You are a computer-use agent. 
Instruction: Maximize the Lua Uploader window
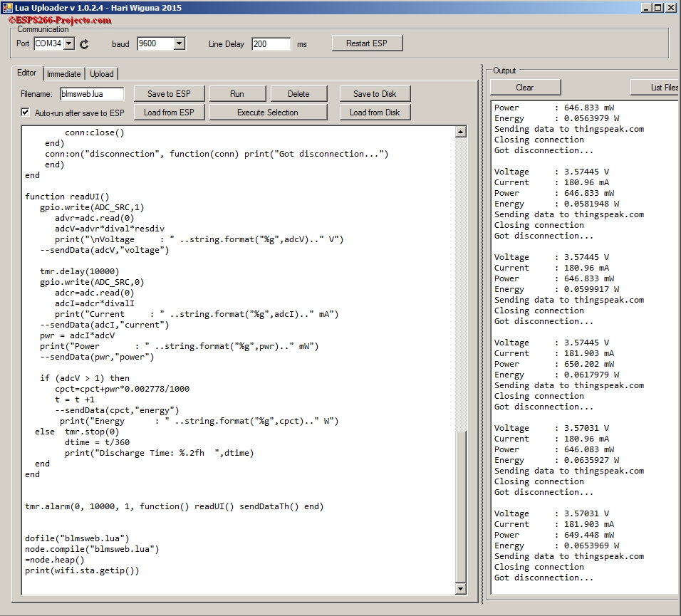click(658, 7)
